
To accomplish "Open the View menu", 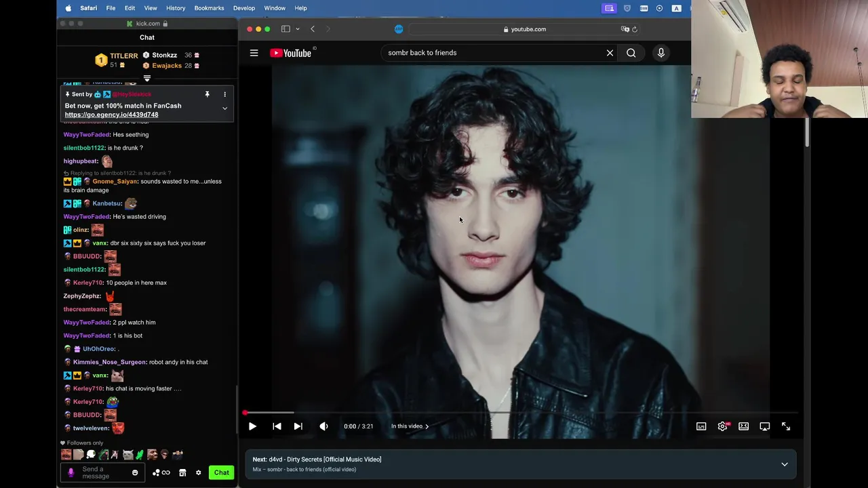I will tap(151, 8).
